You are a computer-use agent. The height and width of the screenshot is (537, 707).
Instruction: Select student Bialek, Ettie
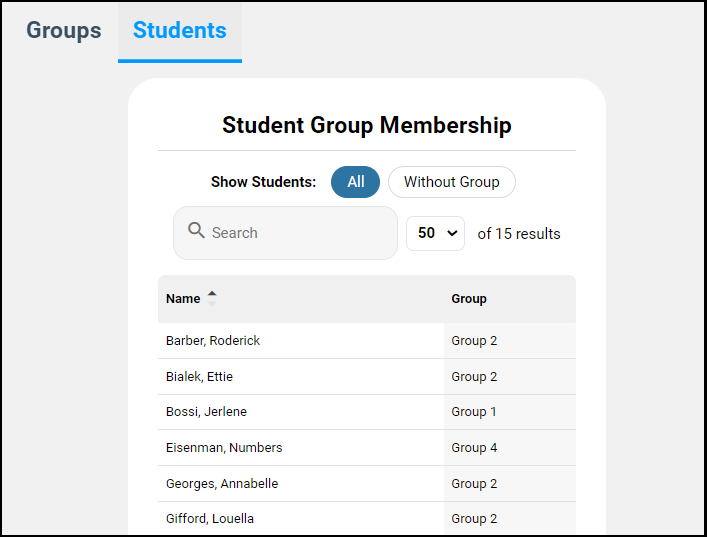click(199, 377)
